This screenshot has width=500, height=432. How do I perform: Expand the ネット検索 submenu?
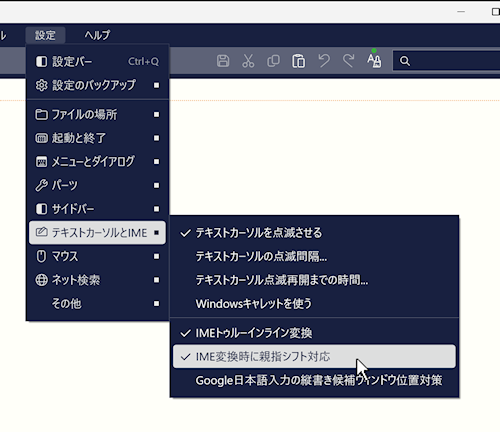coord(97,280)
